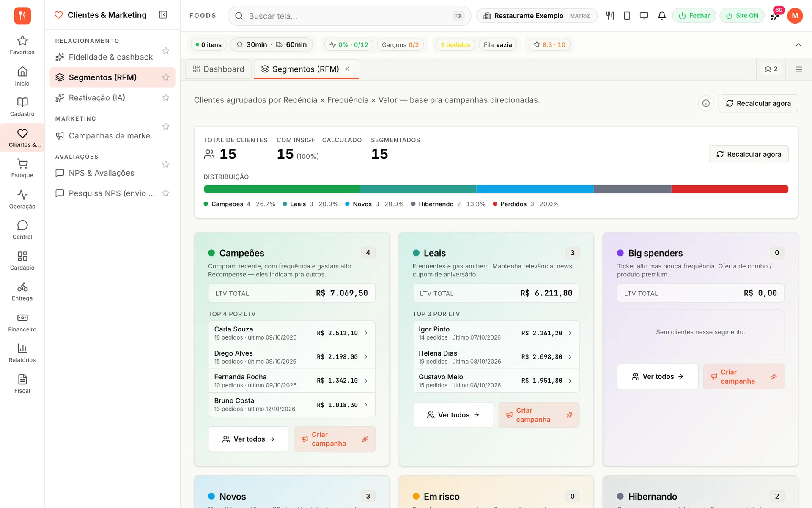This screenshot has height=508, width=812.
Task: Toggle favorite star for Campanhas de marketing
Action: [166, 127]
